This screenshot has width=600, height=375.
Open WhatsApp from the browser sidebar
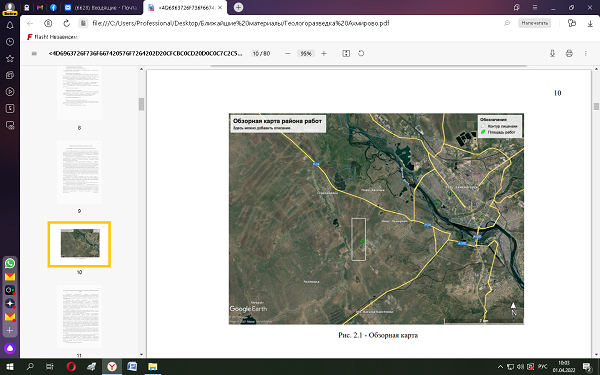point(10,263)
